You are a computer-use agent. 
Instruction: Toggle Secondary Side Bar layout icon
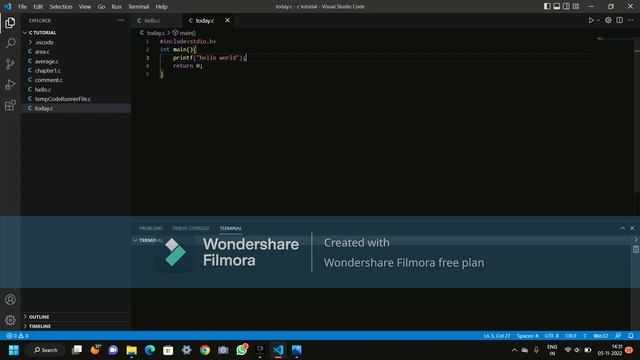(x=566, y=7)
